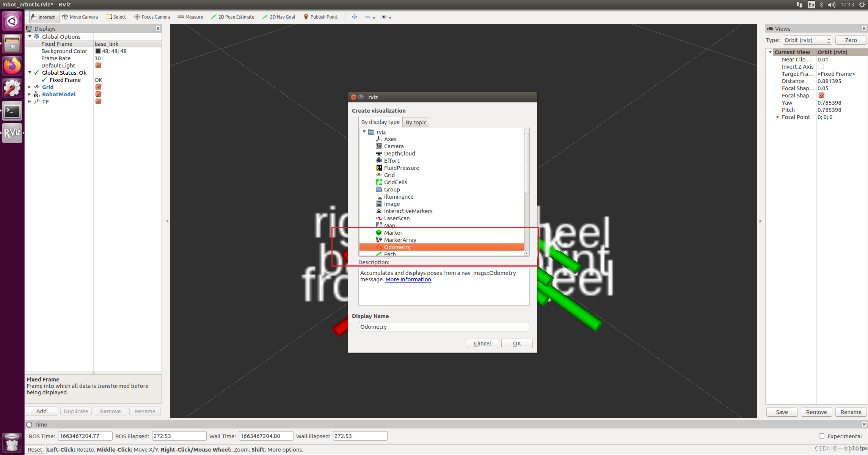Expand the TF display entry
The height and width of the screenshot is (455, 868).
[30, 102]
